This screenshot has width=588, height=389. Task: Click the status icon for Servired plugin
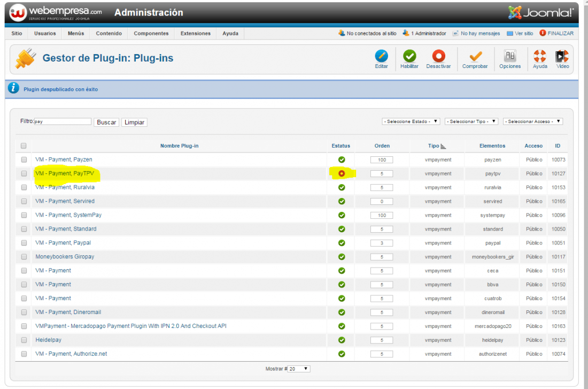pos(342,201)
